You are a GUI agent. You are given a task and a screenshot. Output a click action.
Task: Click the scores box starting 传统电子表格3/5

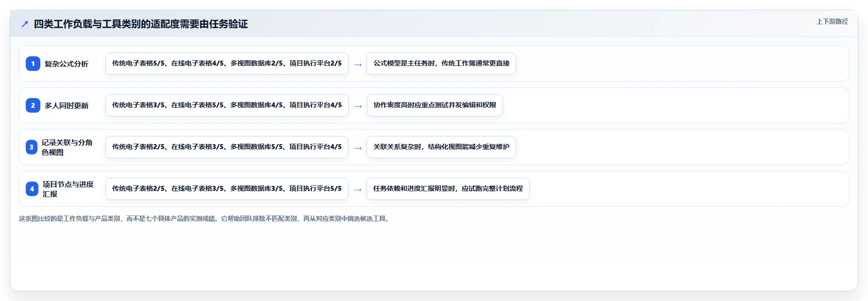227,105
